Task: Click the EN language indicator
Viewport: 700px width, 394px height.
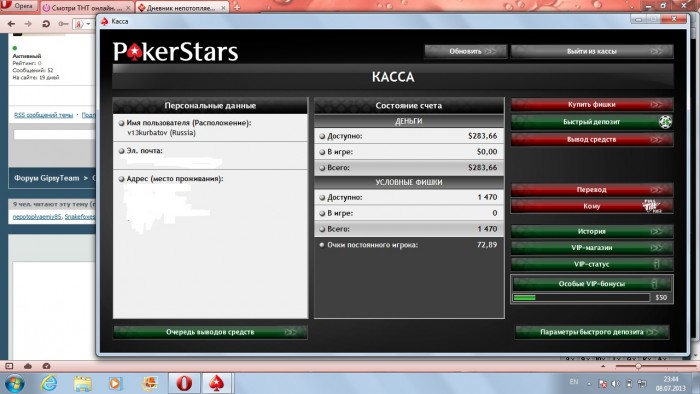Action: point(574,382)
